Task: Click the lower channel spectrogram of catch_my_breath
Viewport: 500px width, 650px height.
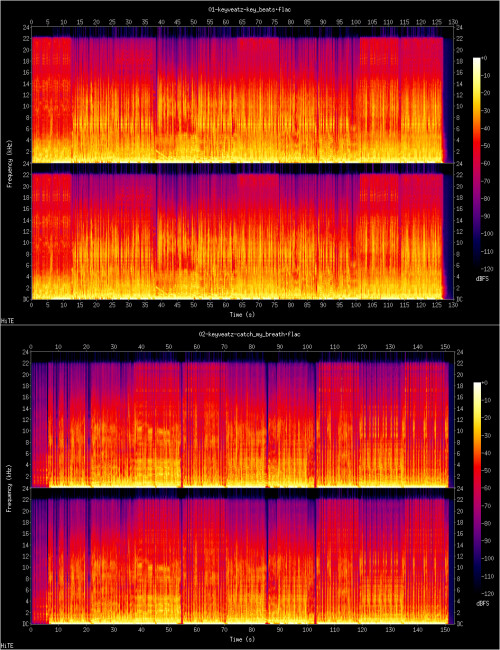Action: point(243,556)
